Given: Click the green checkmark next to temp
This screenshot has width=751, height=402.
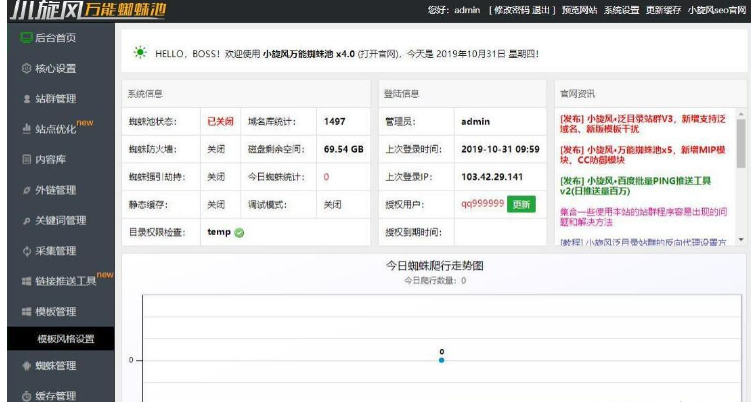Looking at the screenshot, I should [239, 233].
